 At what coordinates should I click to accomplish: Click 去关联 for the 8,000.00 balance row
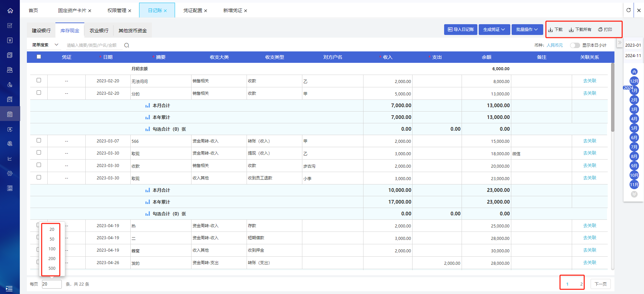[590, 81]
